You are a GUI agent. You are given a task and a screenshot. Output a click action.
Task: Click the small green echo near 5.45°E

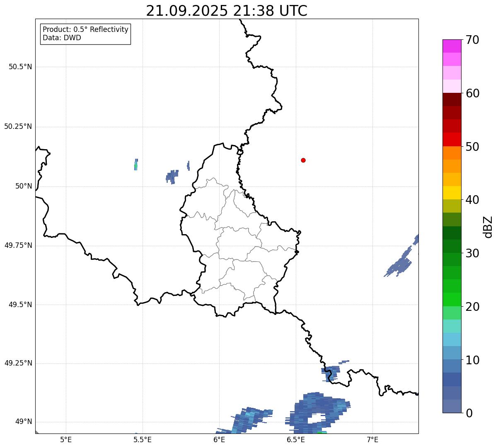136,165
